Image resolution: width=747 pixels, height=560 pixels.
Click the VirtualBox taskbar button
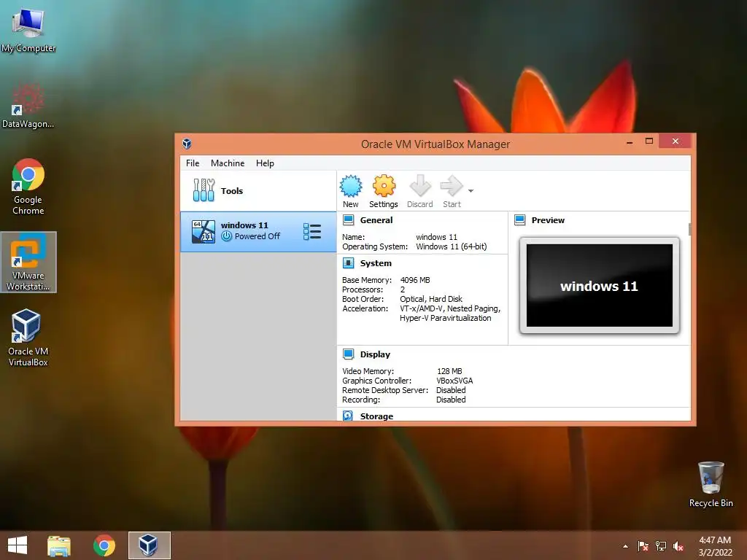149,545
